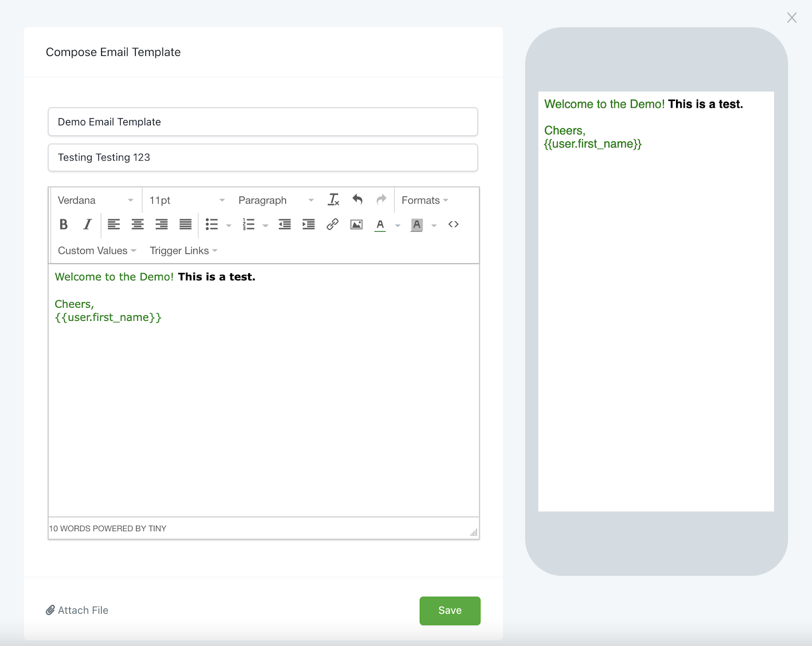Click the insert link icon
The width and height of the screenshot is (812, 646).
[332, 224]
